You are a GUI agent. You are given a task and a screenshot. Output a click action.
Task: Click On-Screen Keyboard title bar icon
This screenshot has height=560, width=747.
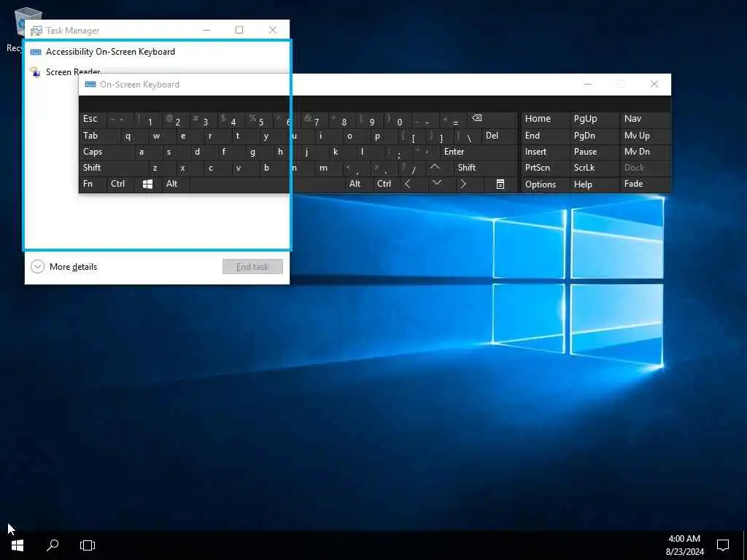[90, 85]
